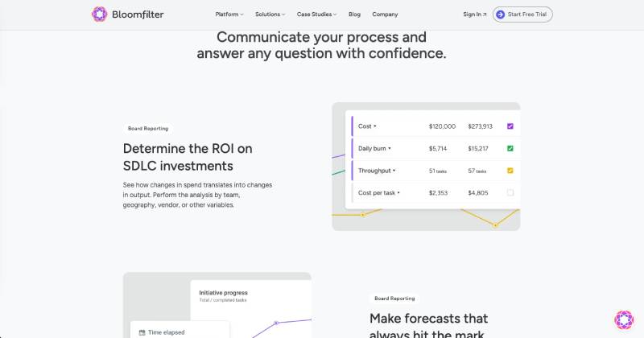Expand the Cost metric dropdown
The width and height of the screenshot is (644, 338).
367,126
